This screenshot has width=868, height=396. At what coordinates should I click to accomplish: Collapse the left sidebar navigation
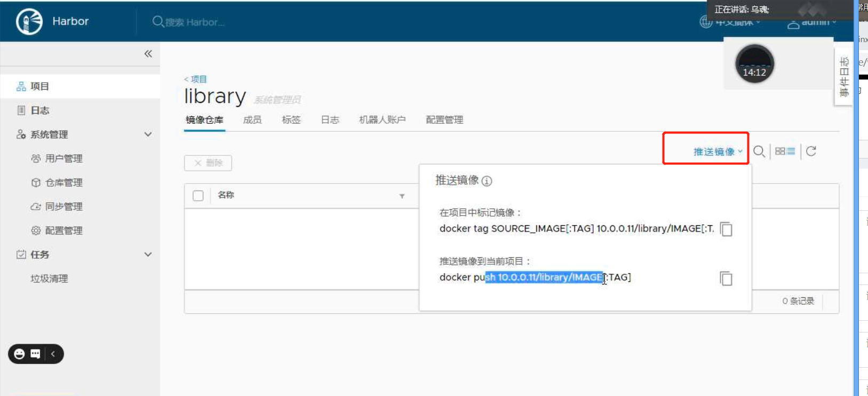[148, 54]
